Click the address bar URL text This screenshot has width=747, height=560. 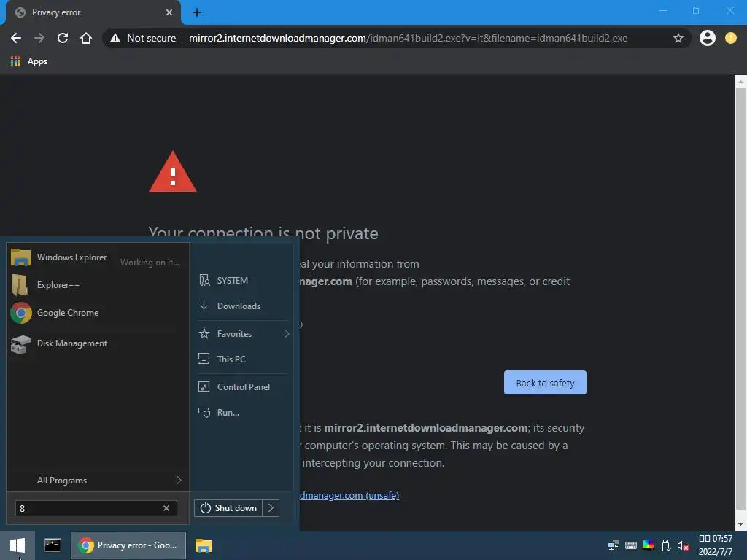coord(408,38)
